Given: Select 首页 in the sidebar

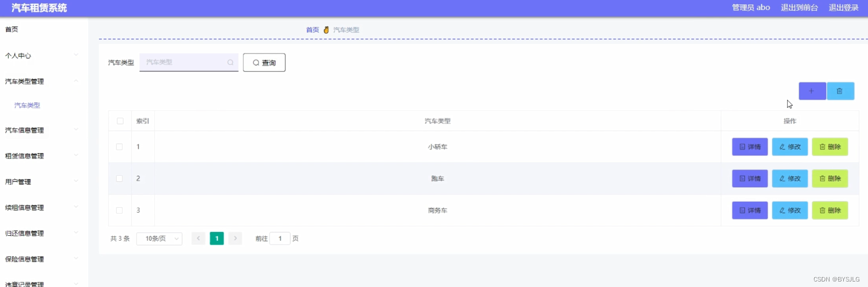Looking at the screenshot, I should point(12,30).
